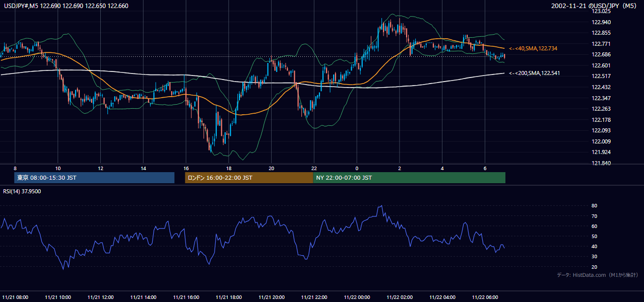
Task: Click price level 123.025 on the axis
Action: click(601, 11)
